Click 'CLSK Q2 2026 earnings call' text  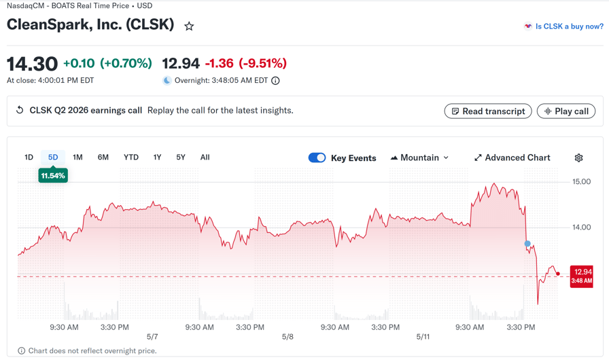pos(86,111)
